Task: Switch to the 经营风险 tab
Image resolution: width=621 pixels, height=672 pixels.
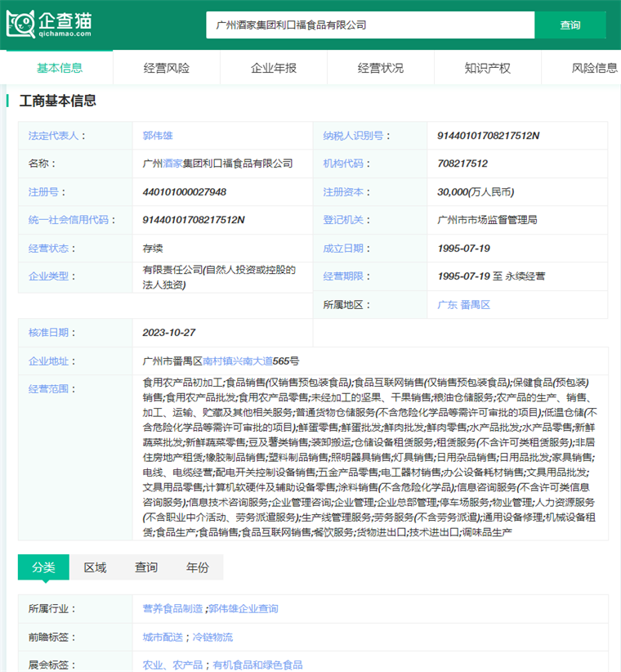Action: (x=166, y=68)
